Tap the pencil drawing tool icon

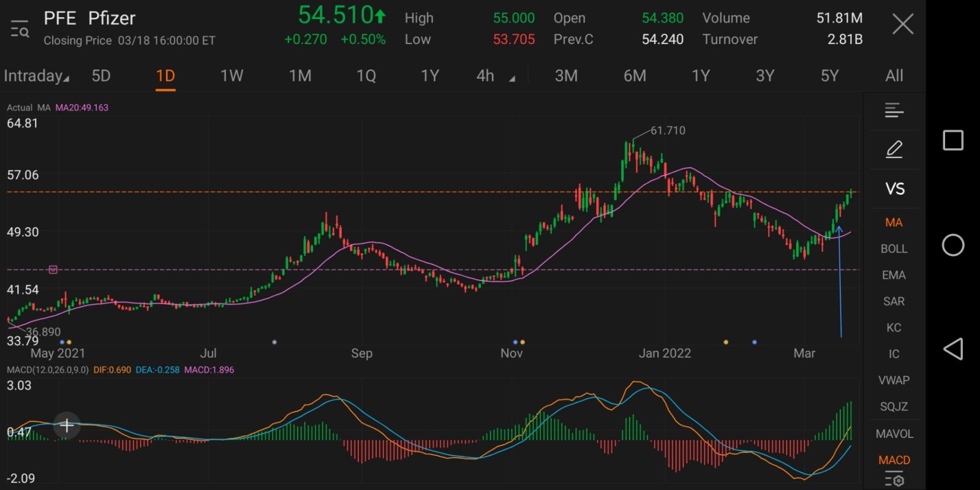pyautogui.click(x=894, y=149)
